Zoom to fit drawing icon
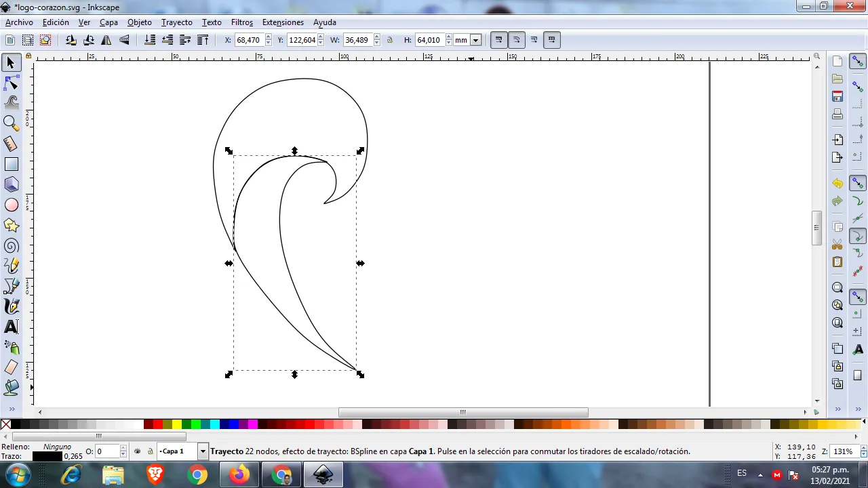Viewport: 868px width, 488px height. [x=837, y=305]
